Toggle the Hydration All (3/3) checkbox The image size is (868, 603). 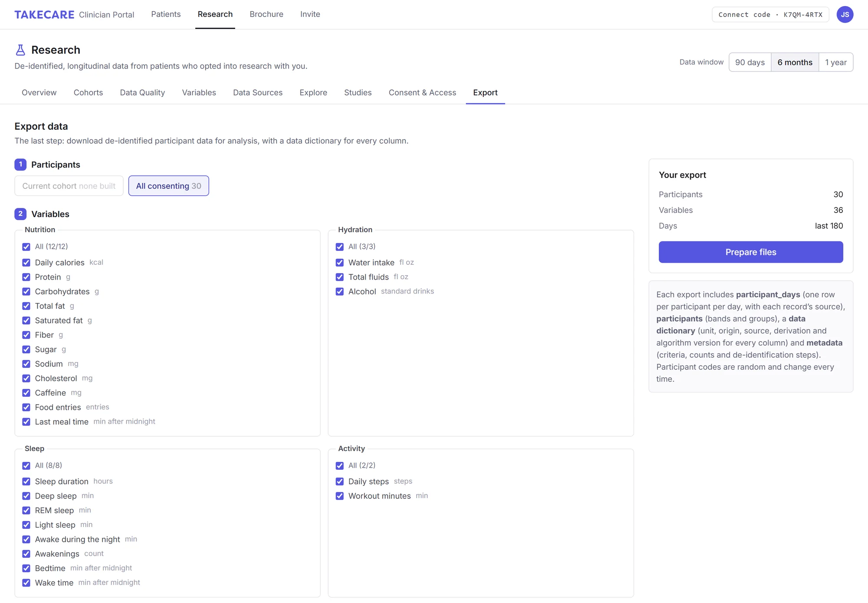pos(340,247)
